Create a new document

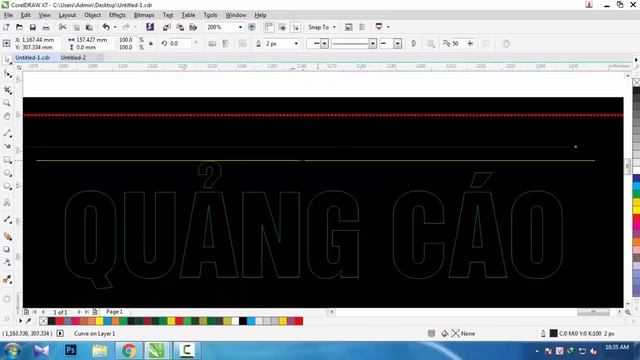6,27
